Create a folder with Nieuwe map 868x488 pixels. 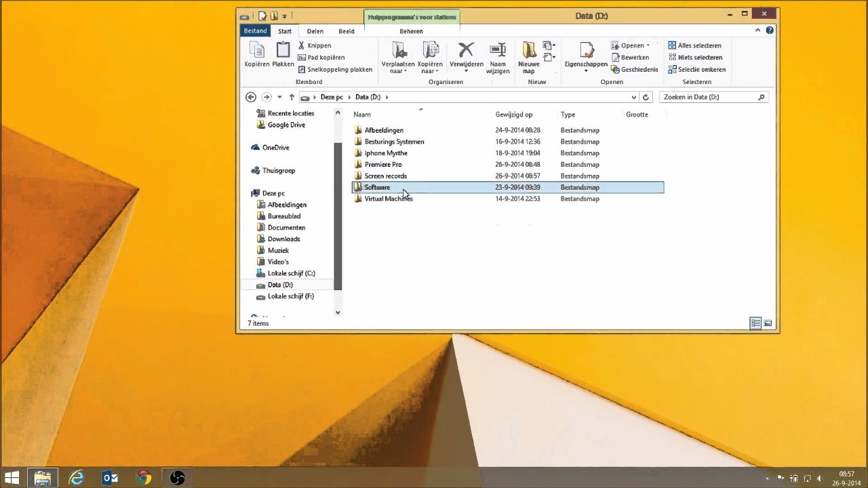tap(529, 57)
